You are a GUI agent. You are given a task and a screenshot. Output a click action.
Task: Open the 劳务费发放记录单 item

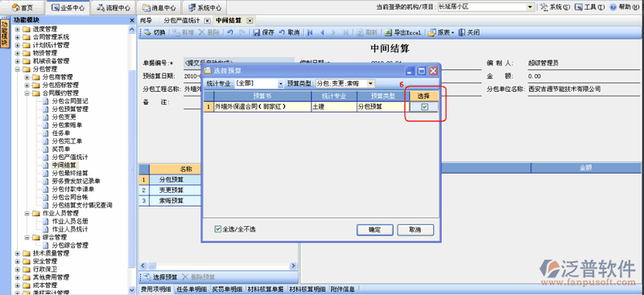76,181
